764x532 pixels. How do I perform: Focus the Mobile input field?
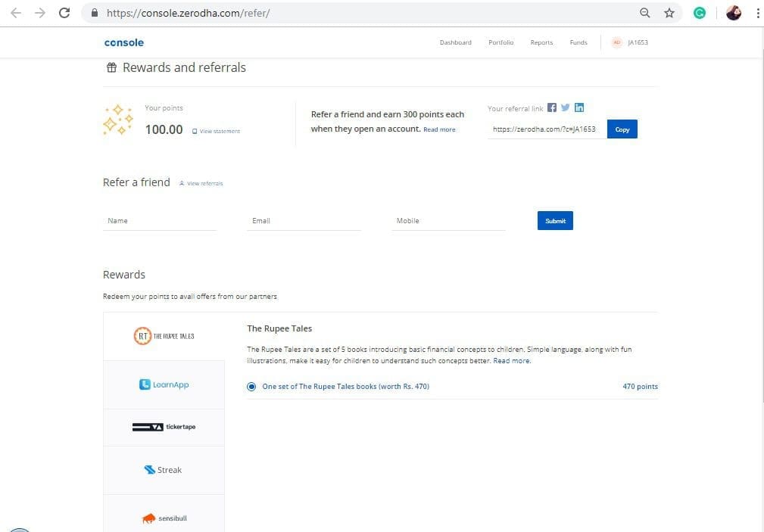pos(448,221)
